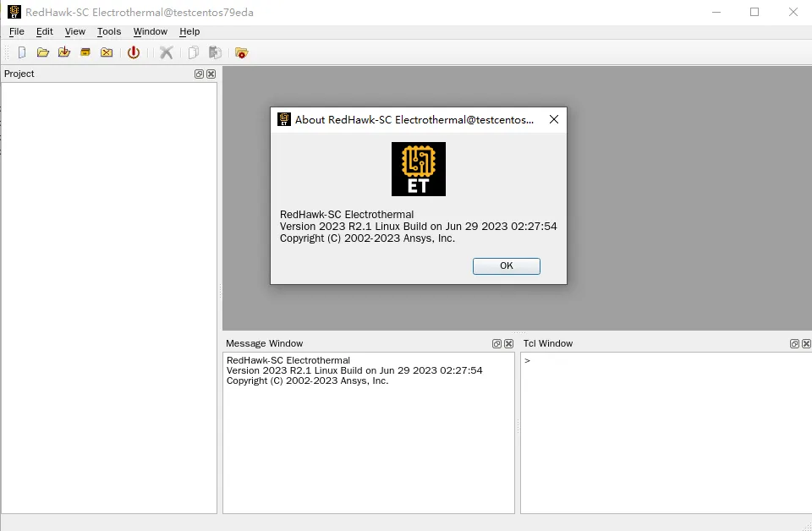Float the Tcl Window panel
This screenshot has height=531, width=812.
pyautogui.click(x=794, y=343)
